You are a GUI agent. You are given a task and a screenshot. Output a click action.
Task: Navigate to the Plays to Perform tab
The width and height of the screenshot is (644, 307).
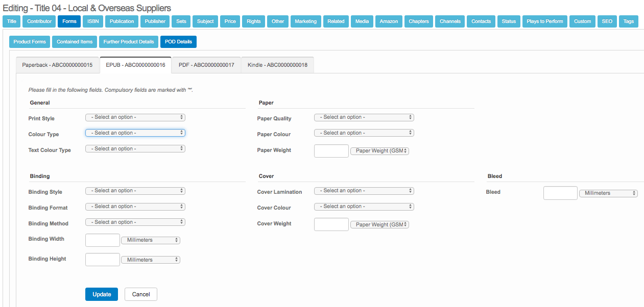point(544,21)
